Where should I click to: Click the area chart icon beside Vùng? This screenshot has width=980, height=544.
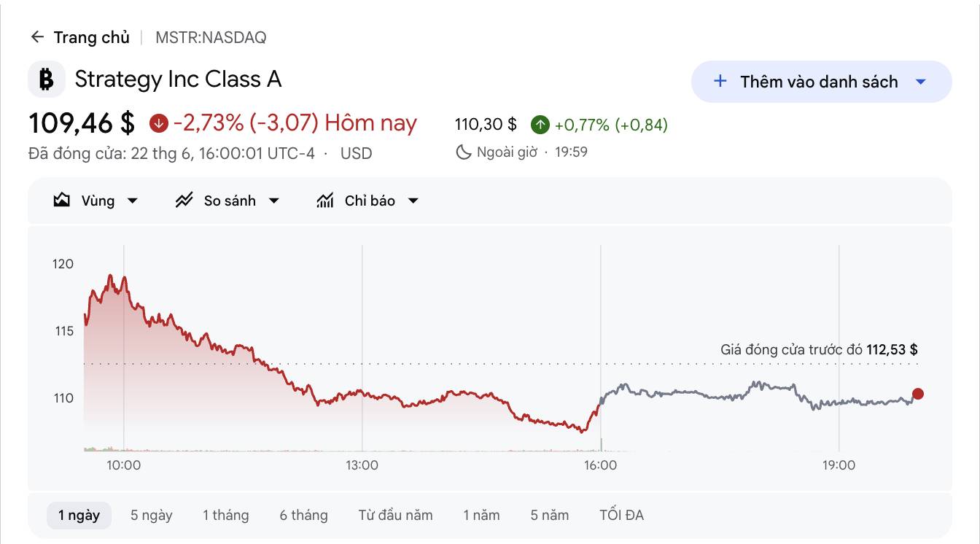click(x=62, y=200)
